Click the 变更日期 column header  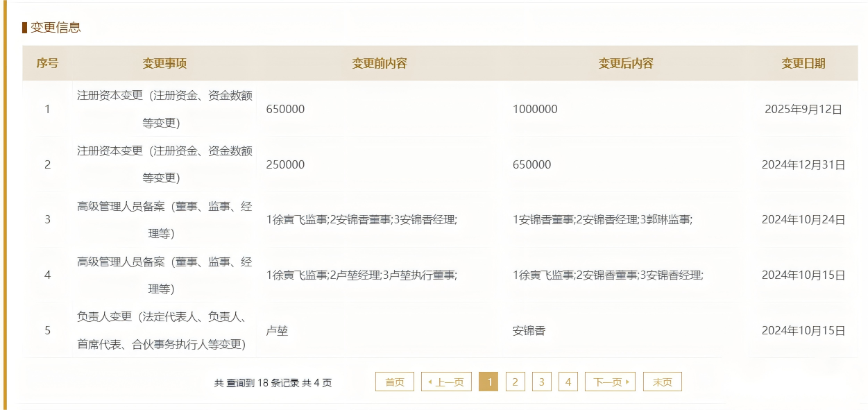803,64
